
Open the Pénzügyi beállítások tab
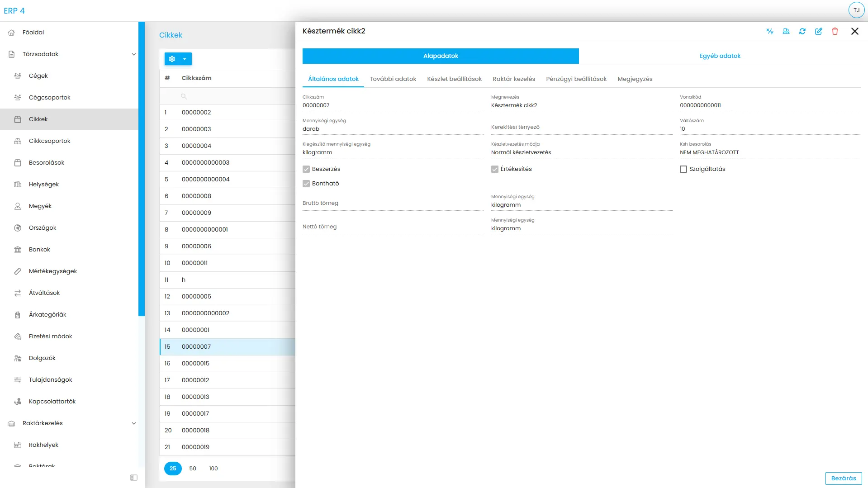coord(576,79)
